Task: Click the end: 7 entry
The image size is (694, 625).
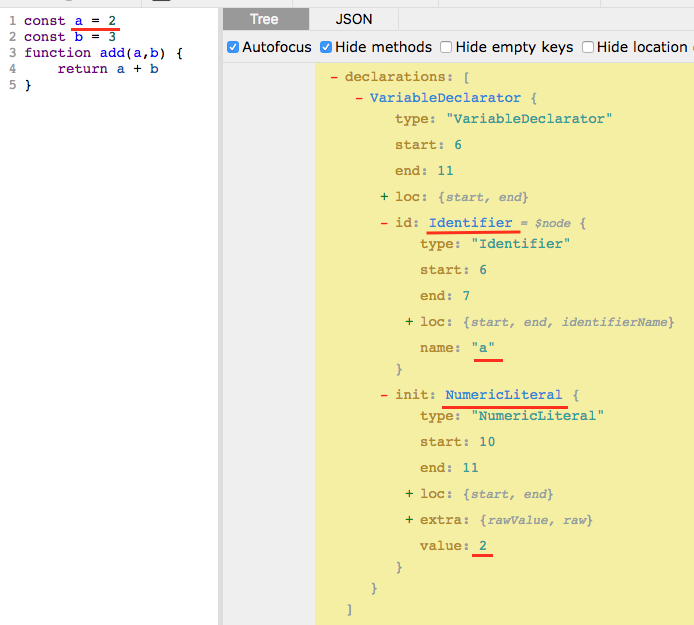Action: click(x=445, y=296)
